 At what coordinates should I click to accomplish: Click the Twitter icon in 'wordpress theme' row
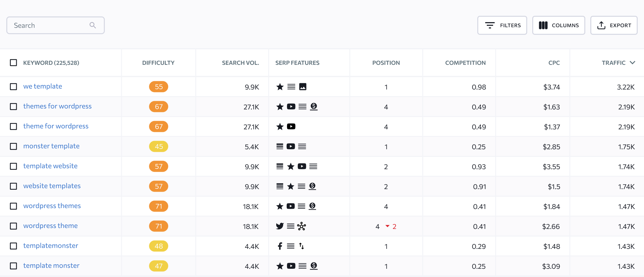coord(280,226)
